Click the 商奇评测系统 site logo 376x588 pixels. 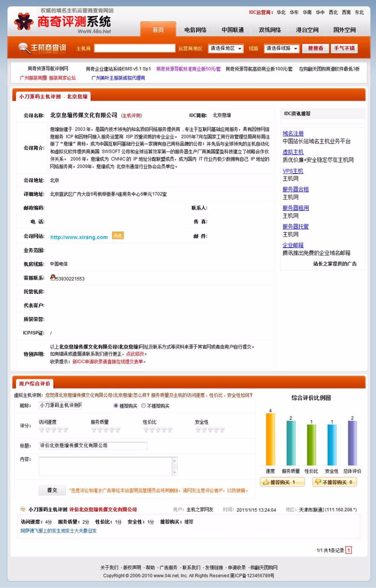63,22
